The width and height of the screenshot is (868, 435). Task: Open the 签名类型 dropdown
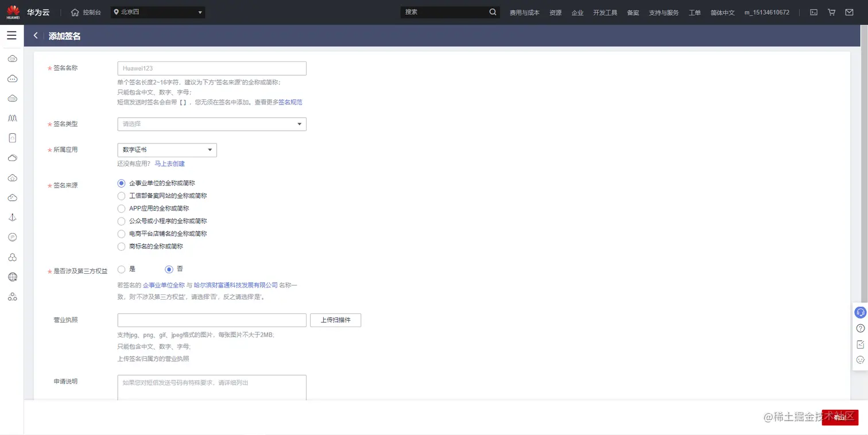pos(212,124)
